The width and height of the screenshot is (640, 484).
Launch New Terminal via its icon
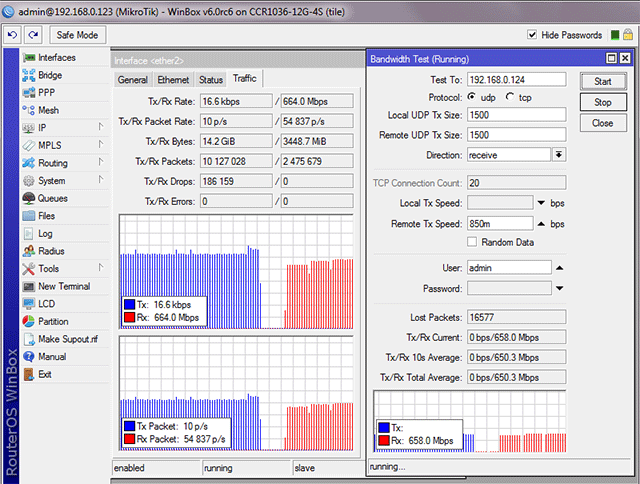click(29, 286)
